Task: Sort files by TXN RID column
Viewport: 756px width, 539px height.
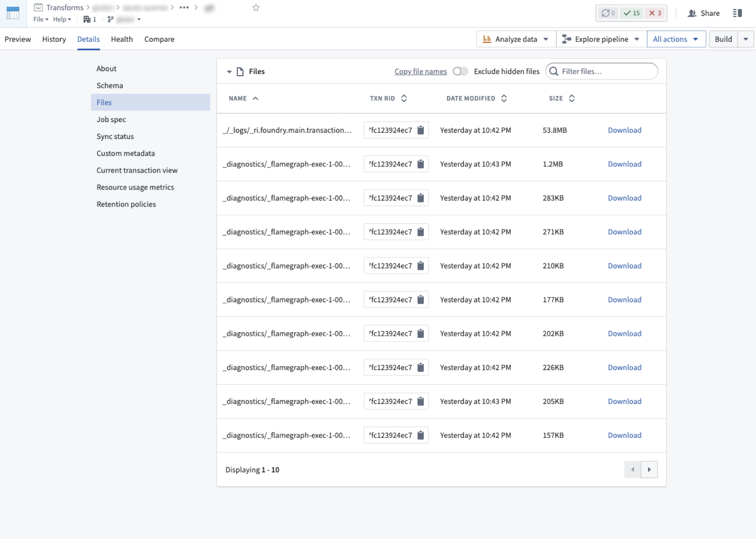Action: 388,98
